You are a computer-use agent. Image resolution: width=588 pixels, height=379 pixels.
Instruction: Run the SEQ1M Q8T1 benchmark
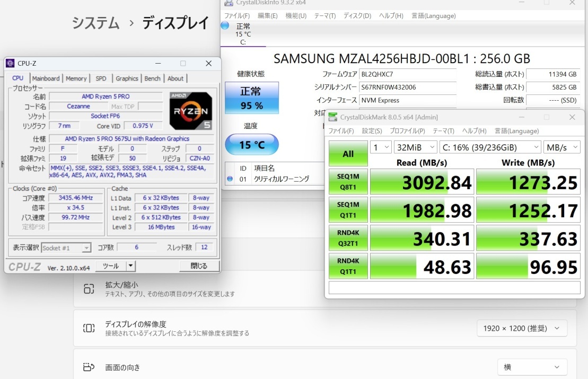(348, 181)
